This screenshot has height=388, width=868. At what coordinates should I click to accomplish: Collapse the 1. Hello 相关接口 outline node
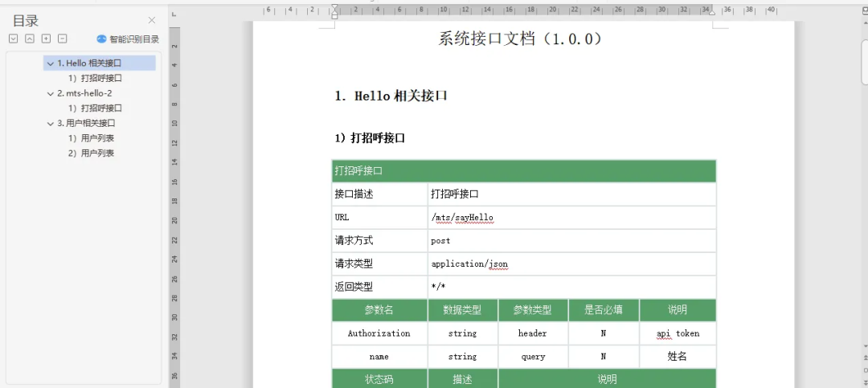click(x=51, y=63)
